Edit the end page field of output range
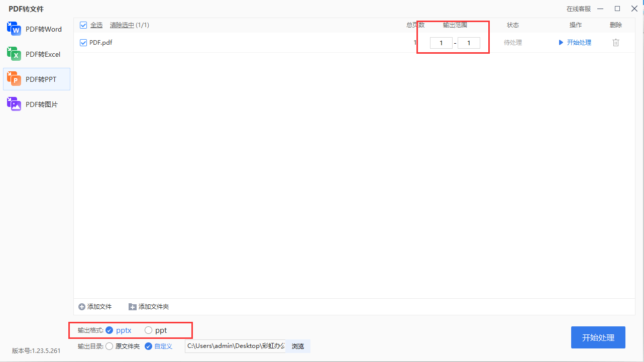Screen dimensions: 644x362 coord(469,43)
